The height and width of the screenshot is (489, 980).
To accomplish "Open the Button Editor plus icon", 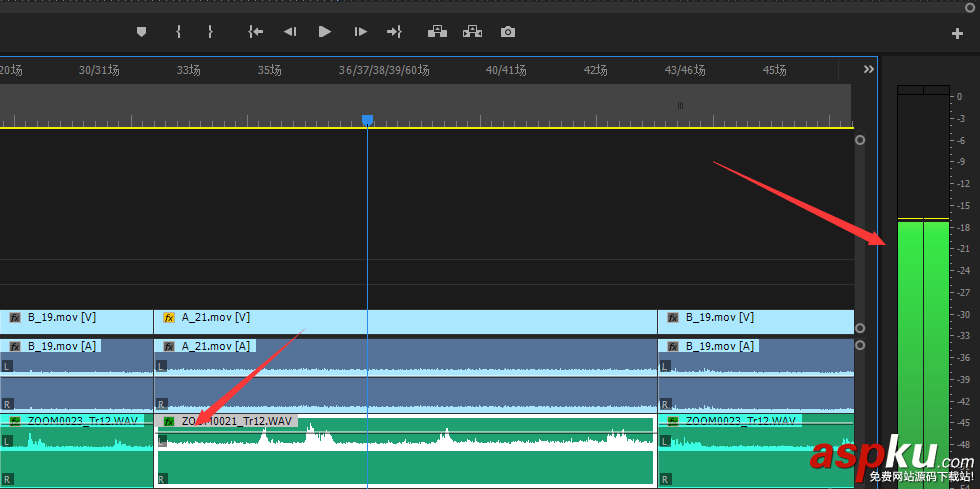I will (957, 34).
